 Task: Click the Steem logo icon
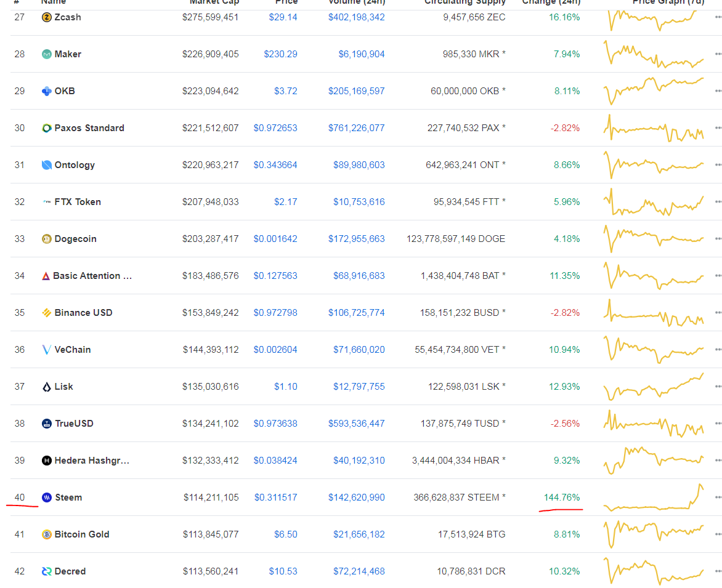(x=46, y=497)
